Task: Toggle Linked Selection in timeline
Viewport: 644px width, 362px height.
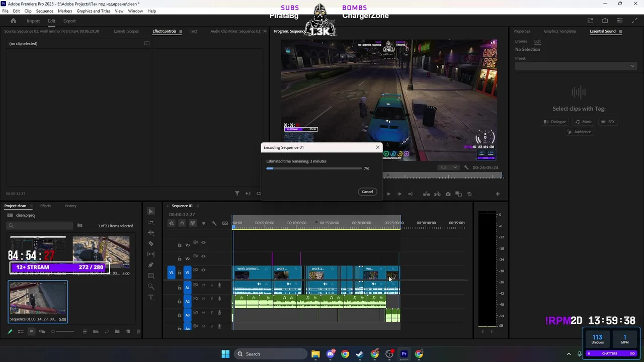Action: click(x=193, y=223)
